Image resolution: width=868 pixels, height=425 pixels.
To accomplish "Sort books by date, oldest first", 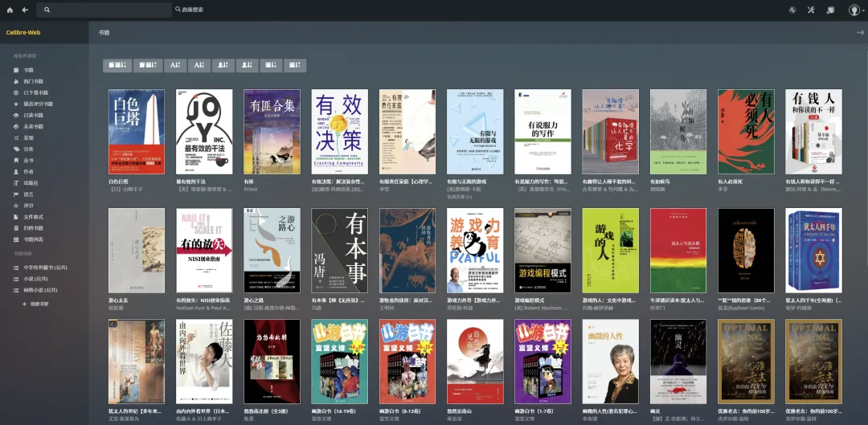I will coord(148,65).
